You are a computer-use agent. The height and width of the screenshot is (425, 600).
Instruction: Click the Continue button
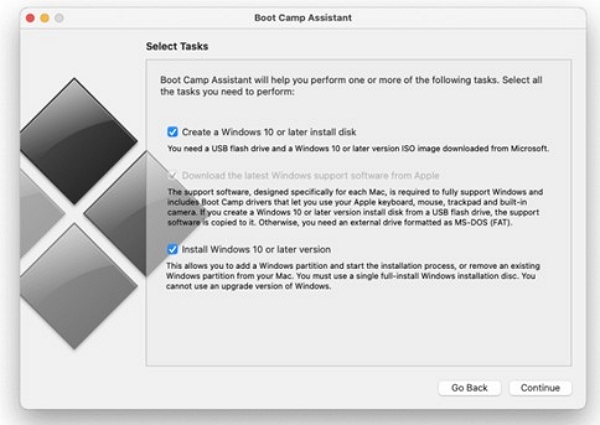coord(540,388)
